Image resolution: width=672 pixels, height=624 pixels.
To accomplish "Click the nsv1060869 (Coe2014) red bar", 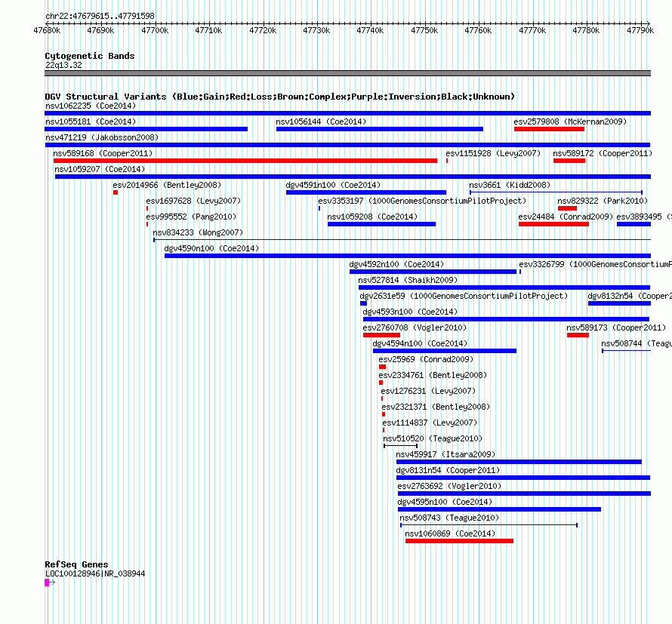I will tap(459, 541).
